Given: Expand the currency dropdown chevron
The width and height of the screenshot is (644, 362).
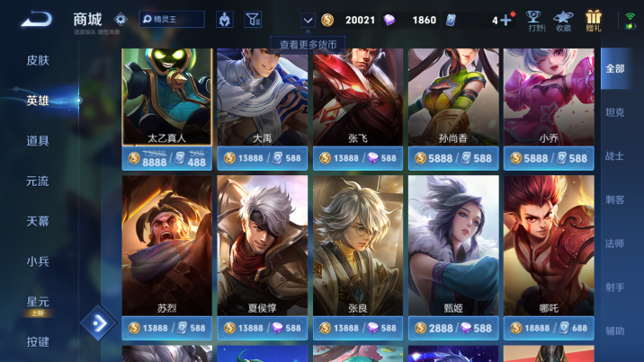Looking at the screenshot, I should pyautogui.click(x=308, y=20).
